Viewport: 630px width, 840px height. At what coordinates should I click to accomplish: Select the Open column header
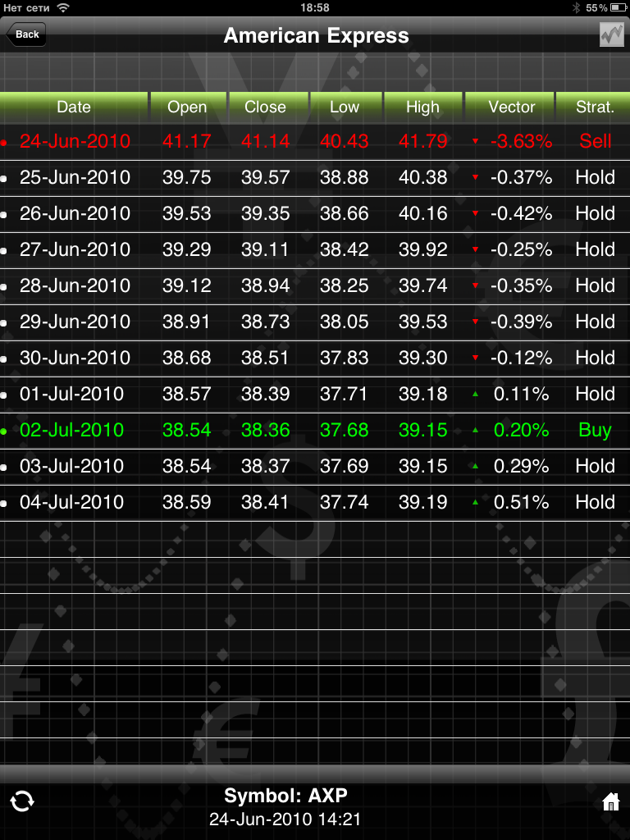click(188, 107)
